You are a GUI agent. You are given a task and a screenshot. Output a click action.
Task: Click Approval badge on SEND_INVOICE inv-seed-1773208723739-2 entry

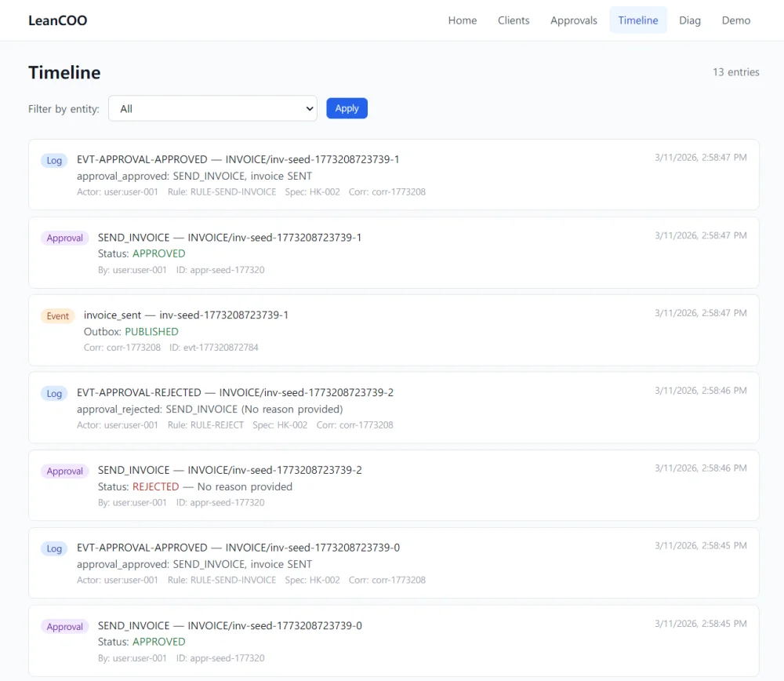point(64,472)
